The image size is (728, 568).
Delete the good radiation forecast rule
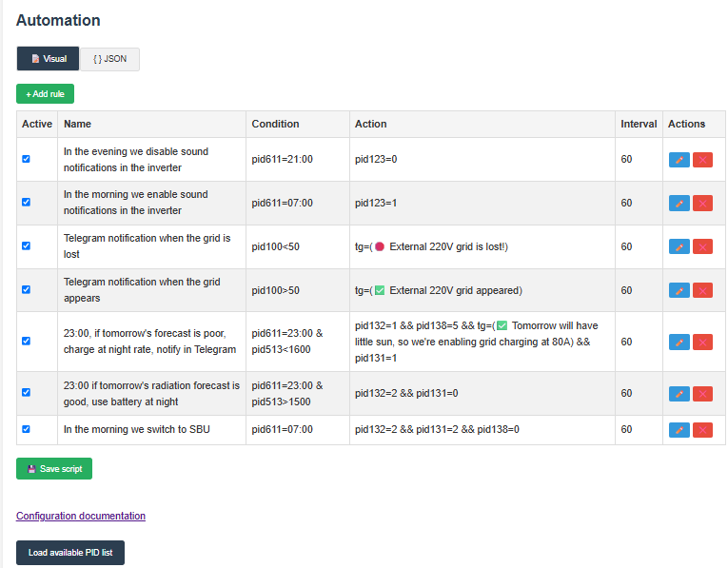[x=702, y=394]
